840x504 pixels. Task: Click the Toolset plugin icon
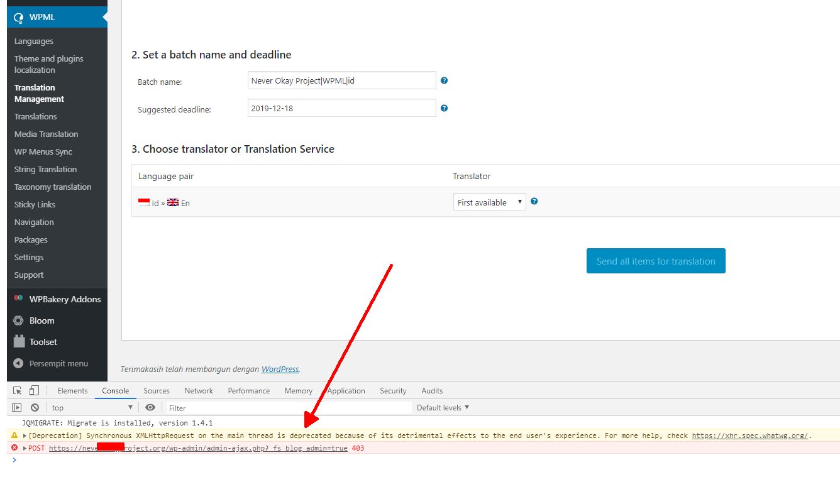[19, 342]
